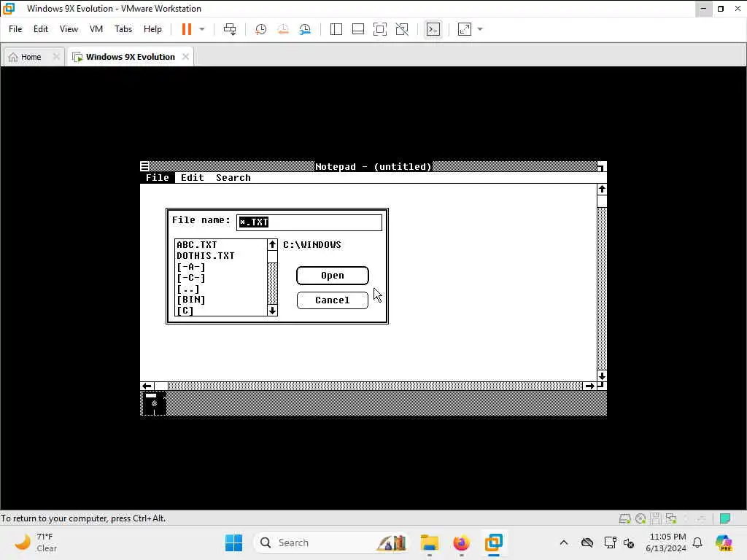
Task: Click Notepad vertical scroll up arrow
Action: 602,190
